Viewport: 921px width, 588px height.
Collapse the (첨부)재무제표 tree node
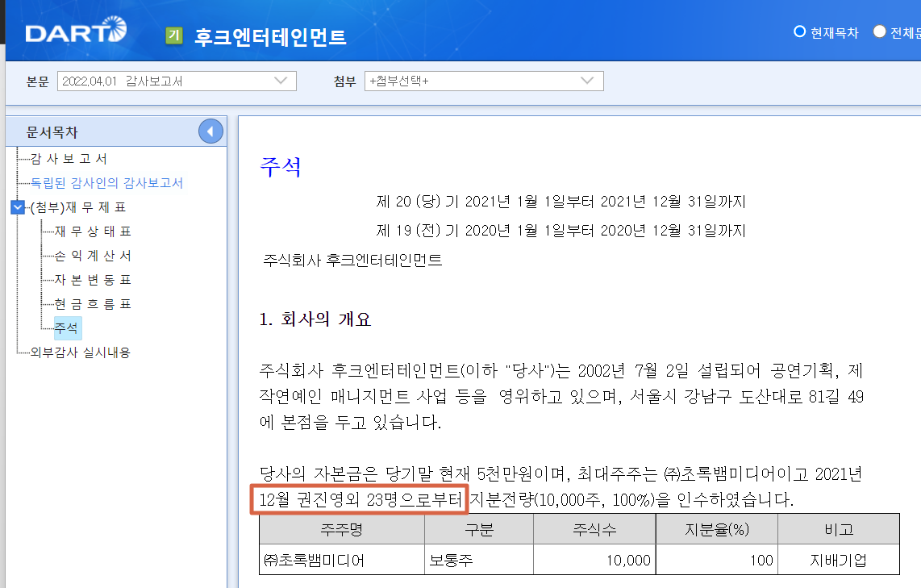point(17,205)
